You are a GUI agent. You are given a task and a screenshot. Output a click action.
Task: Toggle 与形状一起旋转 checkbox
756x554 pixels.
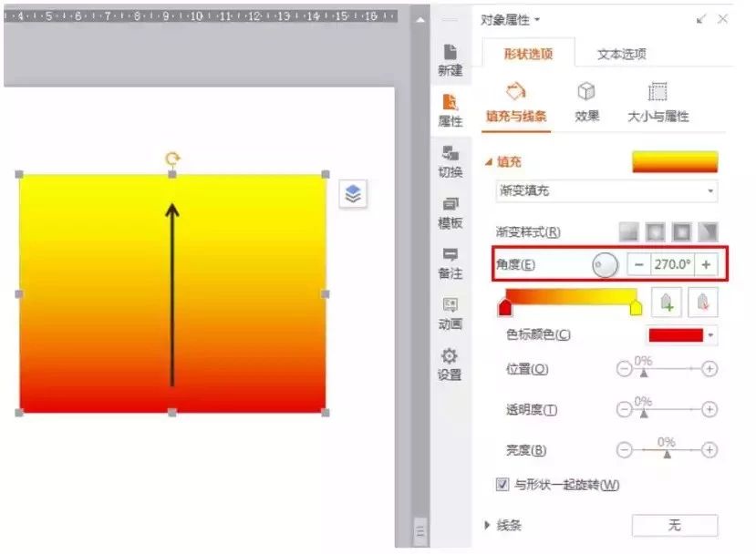(x=502, y=484)
